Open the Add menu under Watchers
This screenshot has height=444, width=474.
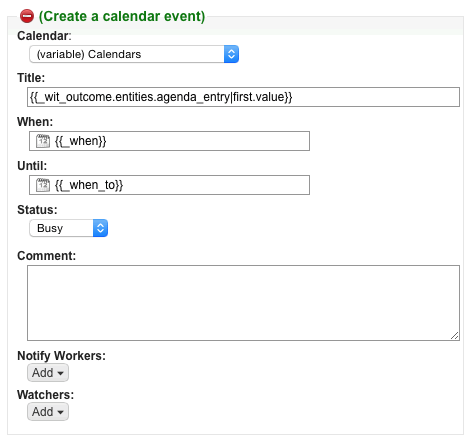48,412
